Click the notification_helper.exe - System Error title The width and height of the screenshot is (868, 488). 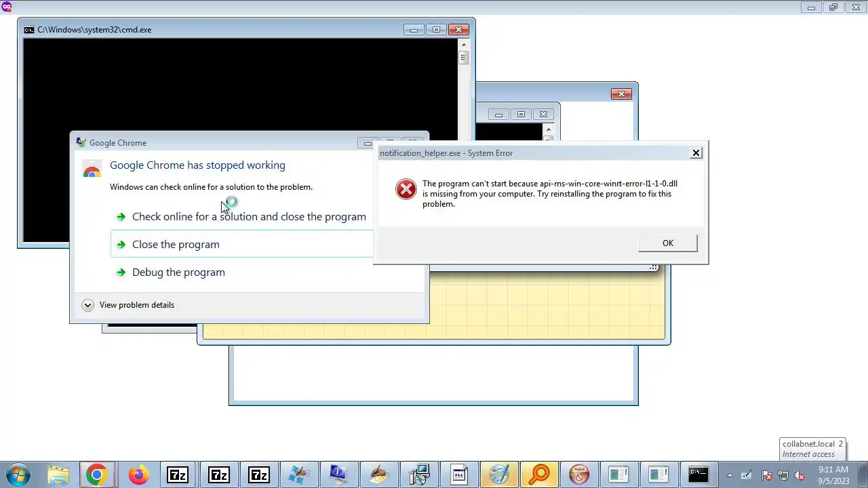(446, 153)
